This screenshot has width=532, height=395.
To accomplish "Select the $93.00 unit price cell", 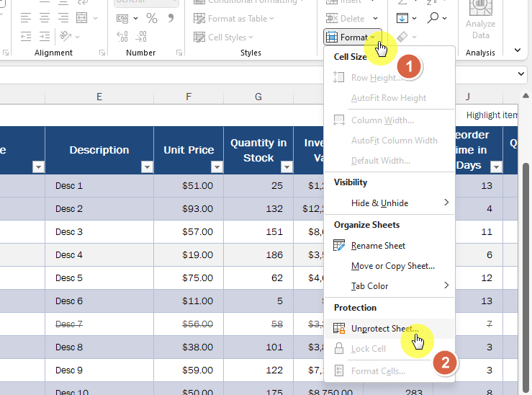I will pyautogui.click(x=189, y=209).
